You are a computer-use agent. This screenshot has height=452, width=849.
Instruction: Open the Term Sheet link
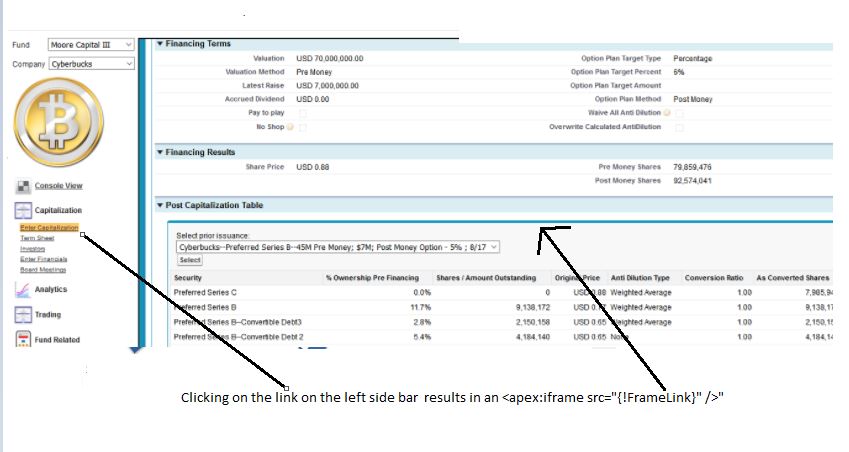click(x=37, y=238)
